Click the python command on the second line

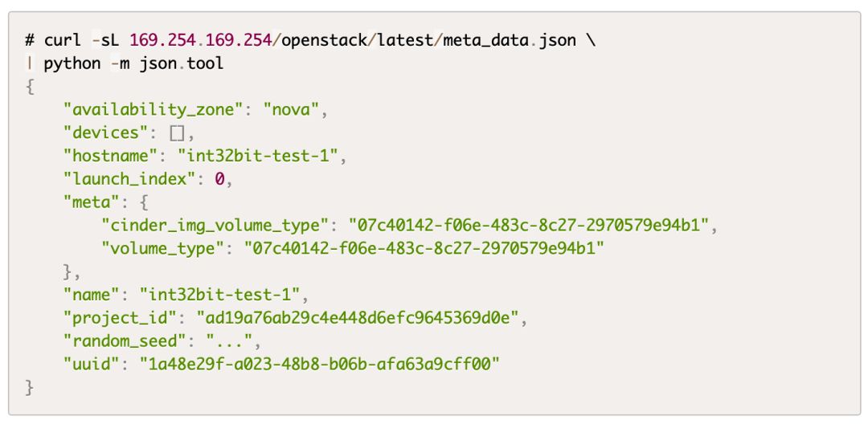(x=72, y=63)
